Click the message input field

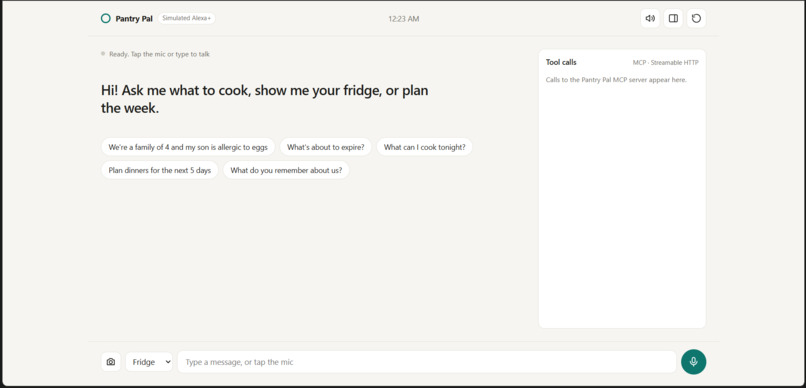point(427,362)
